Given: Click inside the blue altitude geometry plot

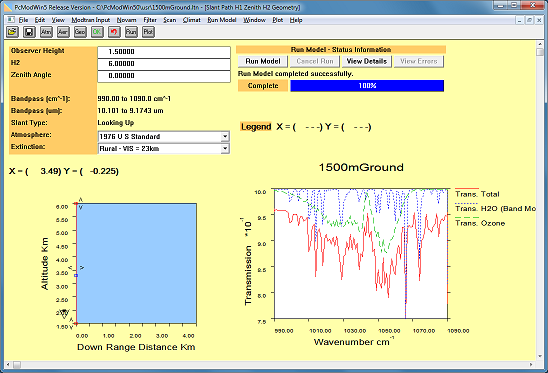Looking at the screenshot, I should click(x=136, y=263).
